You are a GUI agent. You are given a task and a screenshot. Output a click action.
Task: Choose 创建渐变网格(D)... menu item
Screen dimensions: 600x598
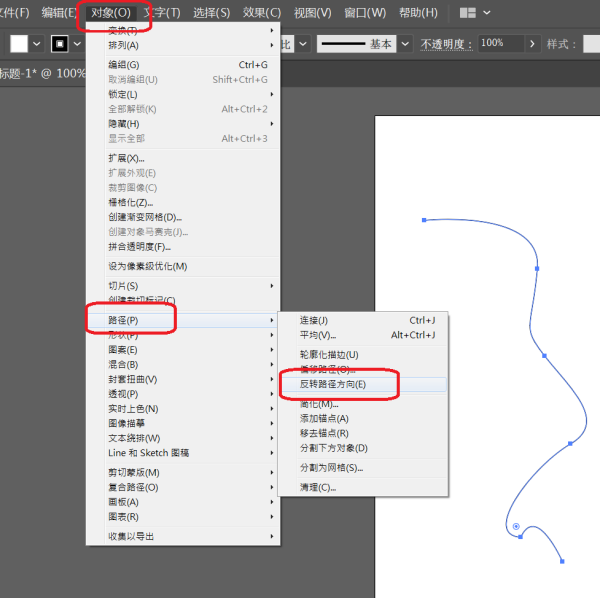[183, 217]
